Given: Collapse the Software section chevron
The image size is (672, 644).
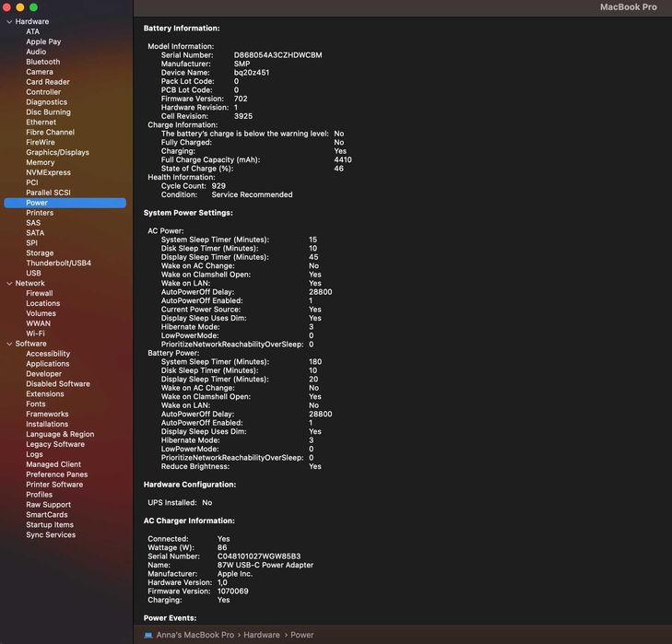Looking at the screenshot, I should pos(9,344).
